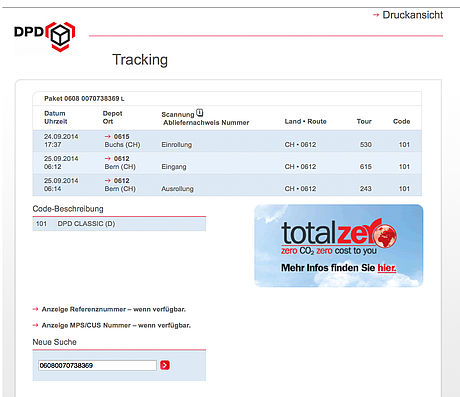Select 'CH • 0612' in Einrollung row

click(300, 145)
